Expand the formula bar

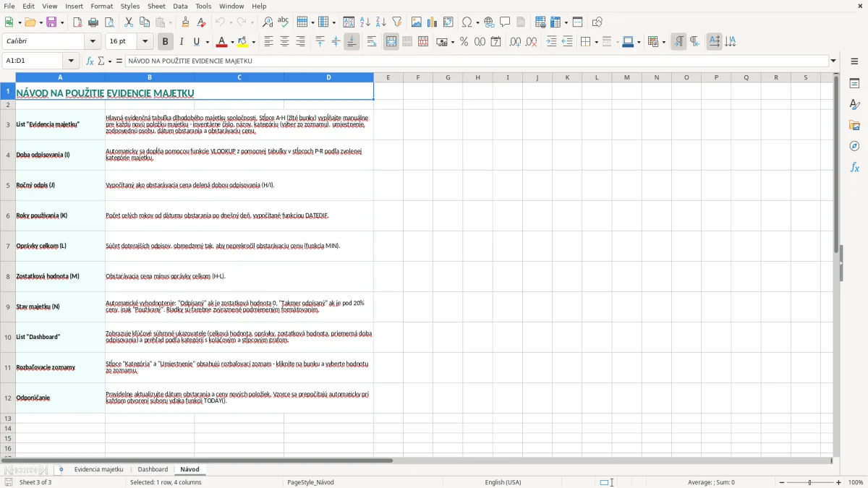(834, 61)
